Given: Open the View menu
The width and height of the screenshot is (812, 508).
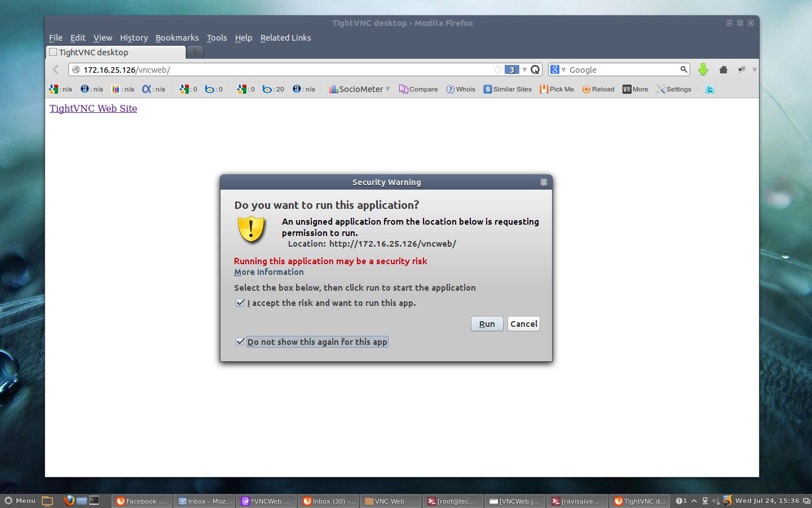Looking at the screenshot, I should [103, 38].
